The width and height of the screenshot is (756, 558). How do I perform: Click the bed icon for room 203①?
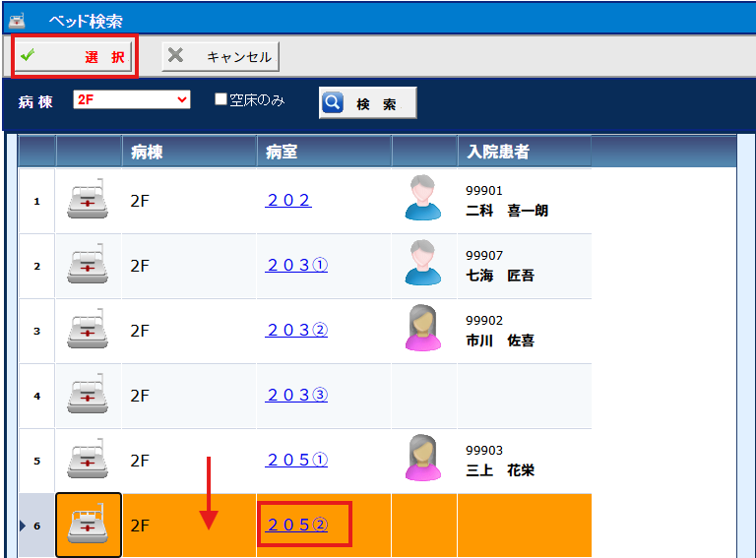pyautogui.click(x=89, y=266)
